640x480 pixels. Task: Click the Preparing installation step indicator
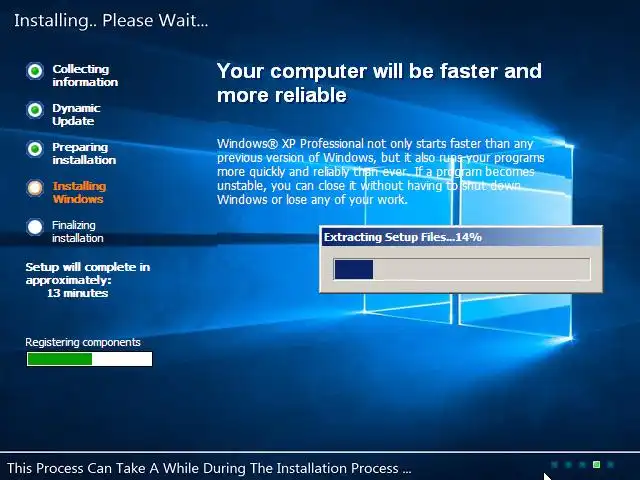[x=35, y=149]
